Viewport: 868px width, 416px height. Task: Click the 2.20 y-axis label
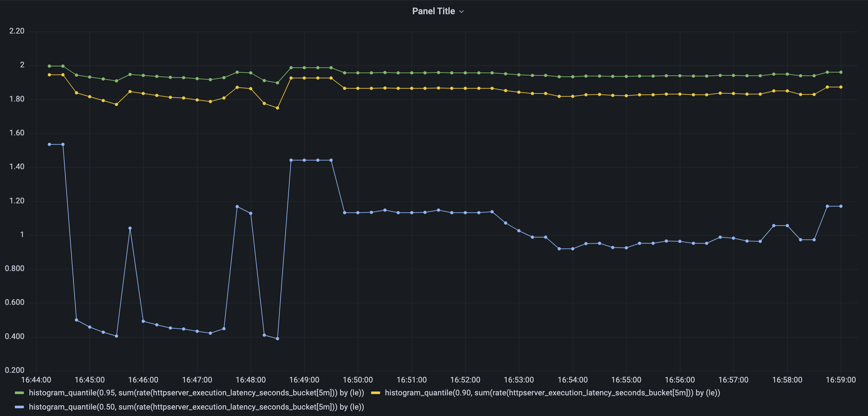pyautogui.click(x=17, y=31)
